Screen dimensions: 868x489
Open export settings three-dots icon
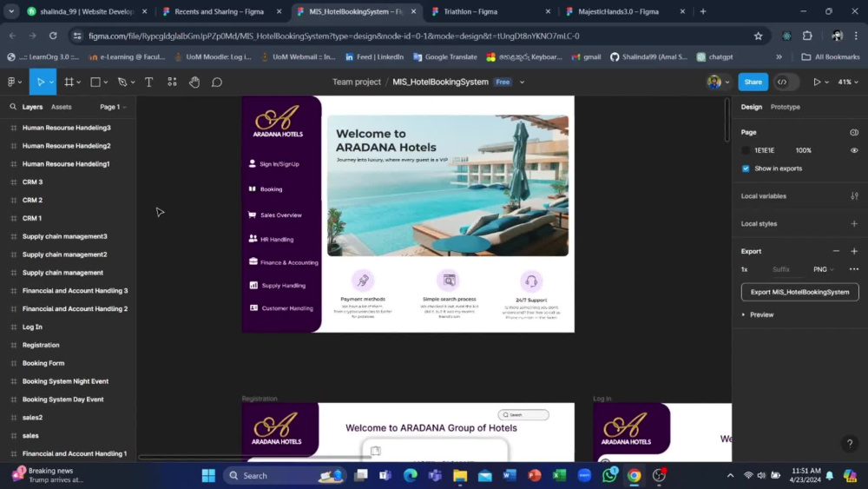click(x=854, y=269)
